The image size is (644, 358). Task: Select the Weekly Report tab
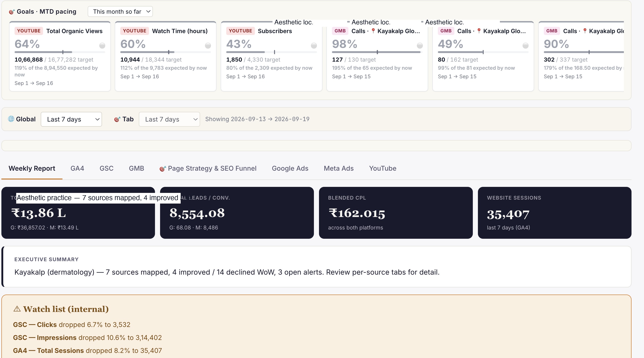coord(32,168)
